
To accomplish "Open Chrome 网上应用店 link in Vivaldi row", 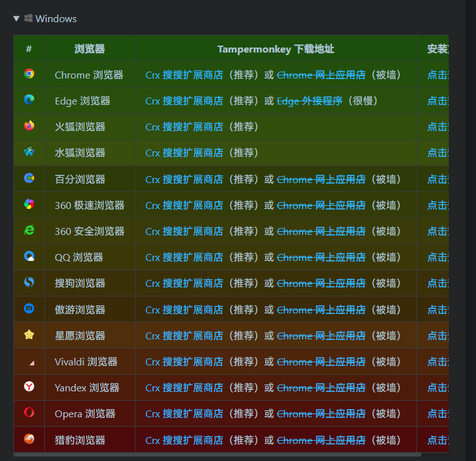I will coord(321,362).
